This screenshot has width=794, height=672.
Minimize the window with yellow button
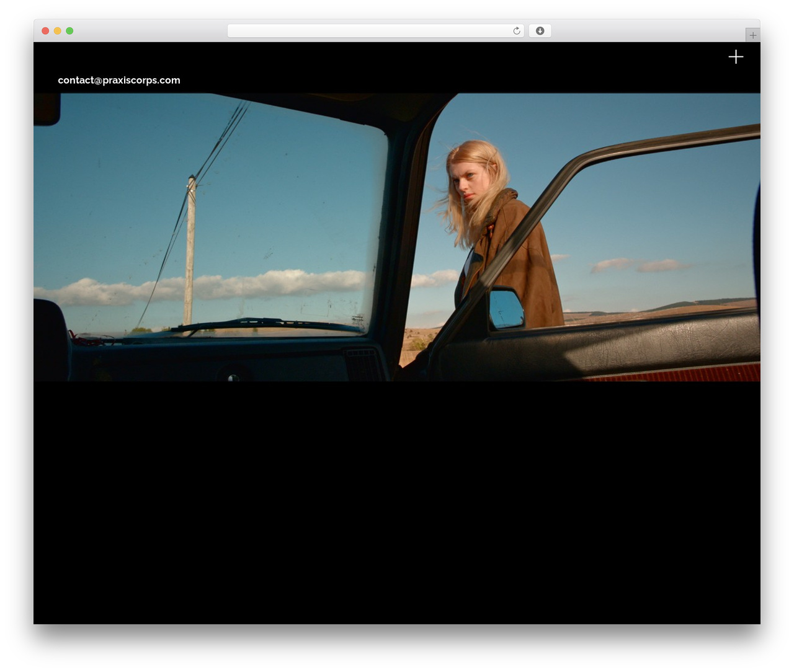[58, 31]
